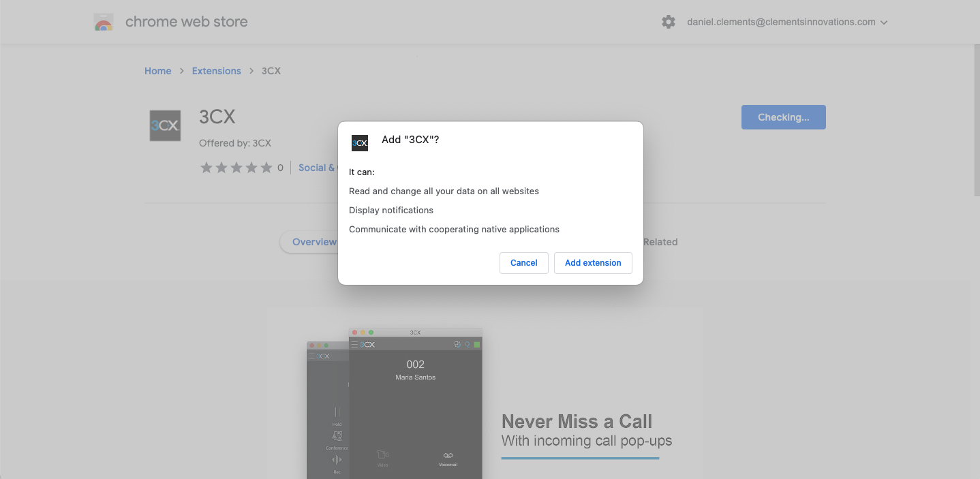Image resolution: width=980 pixels, height=479 pixels.
Task: Click "Communicate with cooperating native applications" text
Action: click(x=454, y=230)
